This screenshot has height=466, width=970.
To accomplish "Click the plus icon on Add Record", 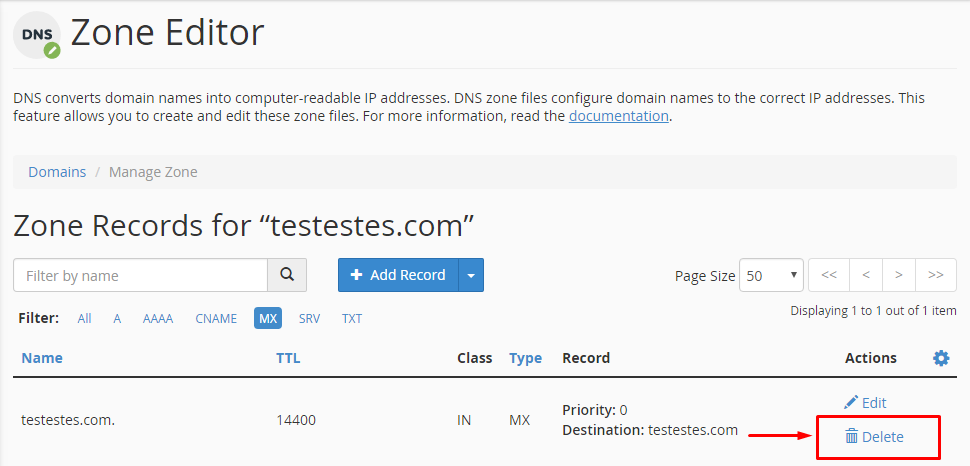I will [356, 275].
